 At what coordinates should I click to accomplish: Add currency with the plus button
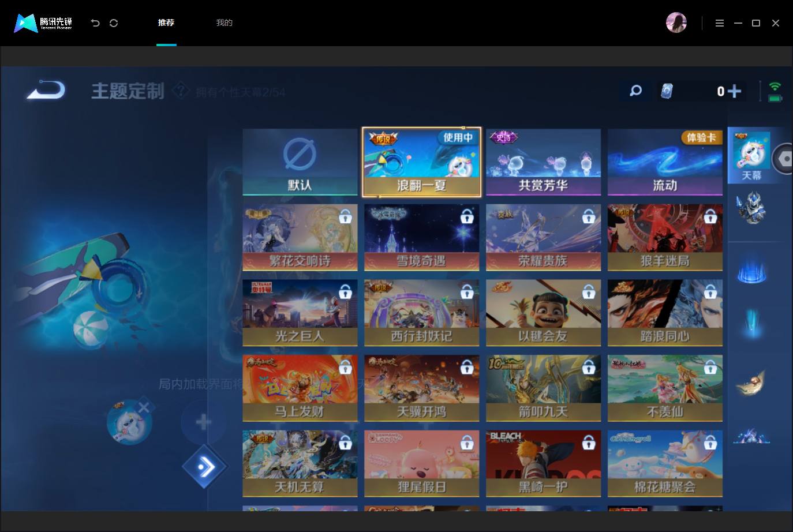point(734,91)
